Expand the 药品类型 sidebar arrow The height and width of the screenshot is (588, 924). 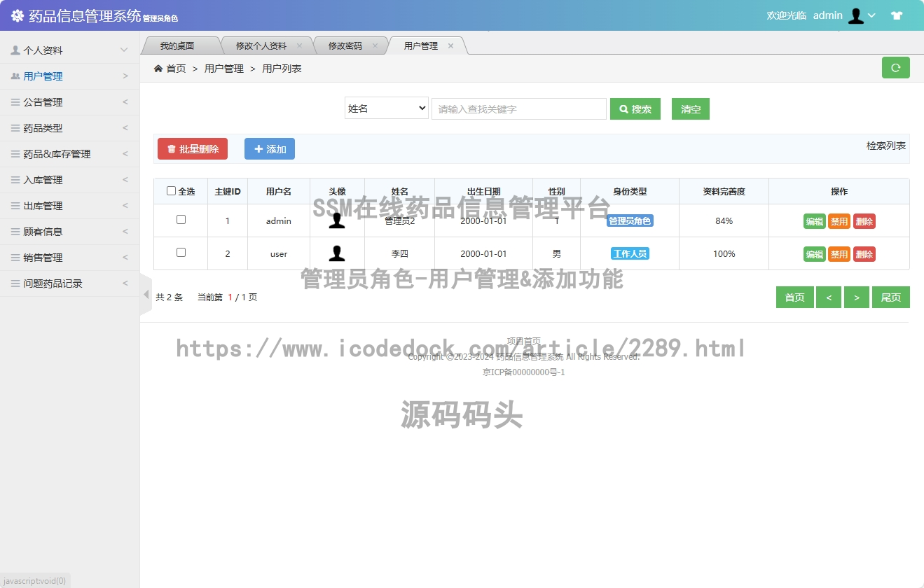coord(125,128)
